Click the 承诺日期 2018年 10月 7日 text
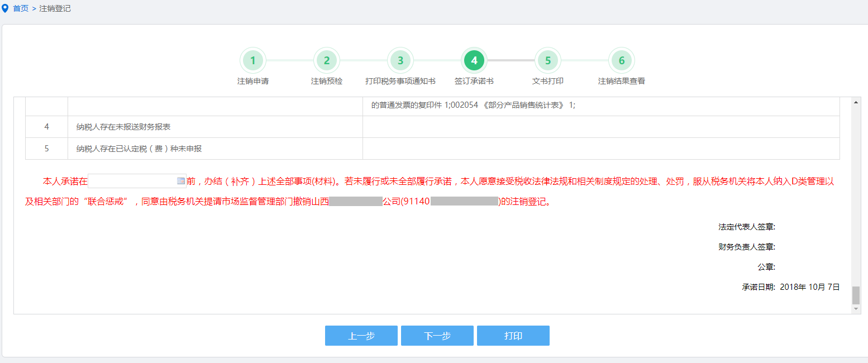The width and height of the screenshot is (868, 363). pyautogui.click(x=791, y=287)
